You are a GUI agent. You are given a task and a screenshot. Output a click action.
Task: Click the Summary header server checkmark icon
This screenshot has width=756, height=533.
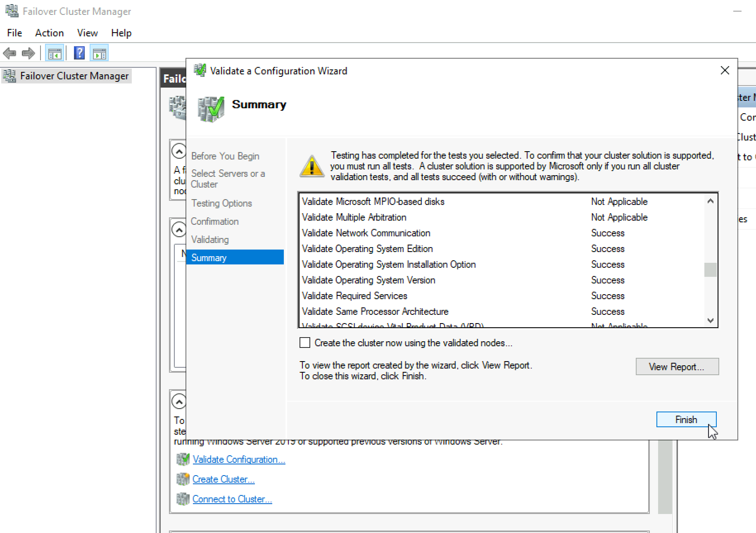(211, 109)
